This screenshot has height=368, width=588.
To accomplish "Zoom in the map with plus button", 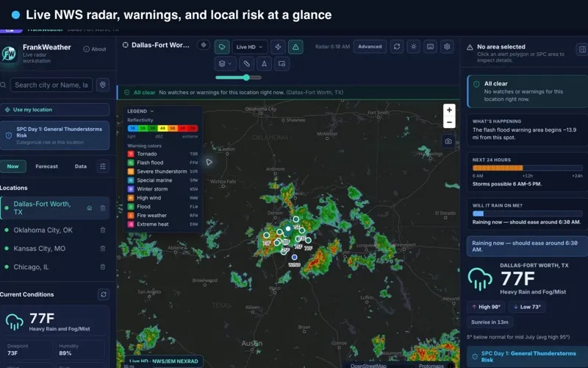I will (449, 110).
